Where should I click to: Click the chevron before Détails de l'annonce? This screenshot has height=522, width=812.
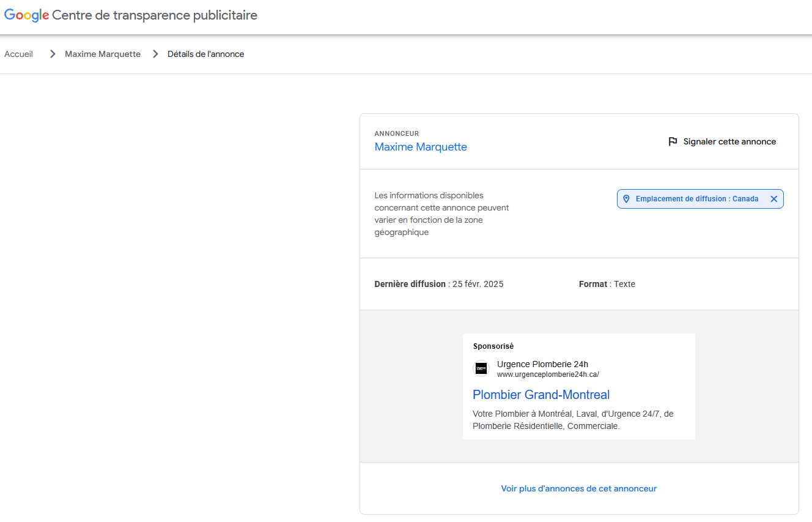pos(155,54)
